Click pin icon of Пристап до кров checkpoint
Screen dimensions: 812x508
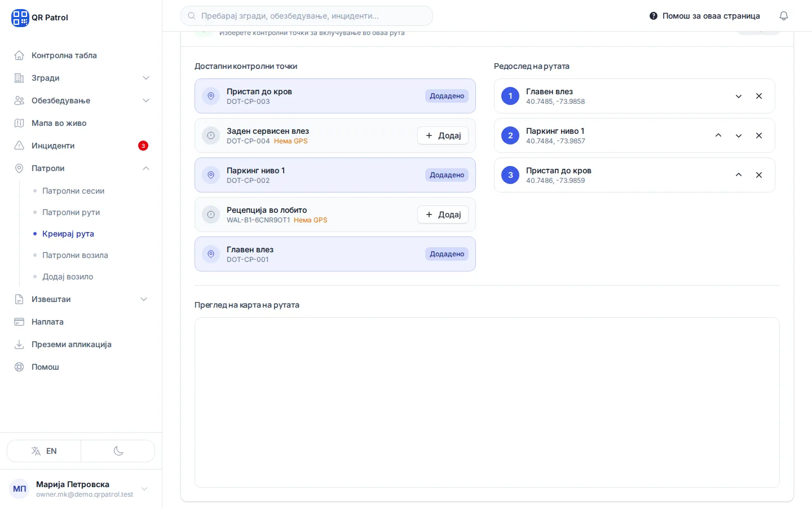click(211, 96)
